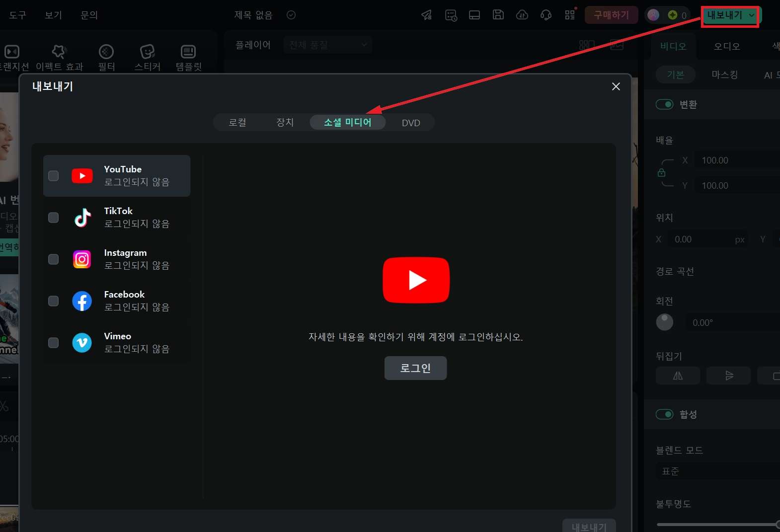Open the headset support icon
The image size is (780, 532).
click(546, 15)
